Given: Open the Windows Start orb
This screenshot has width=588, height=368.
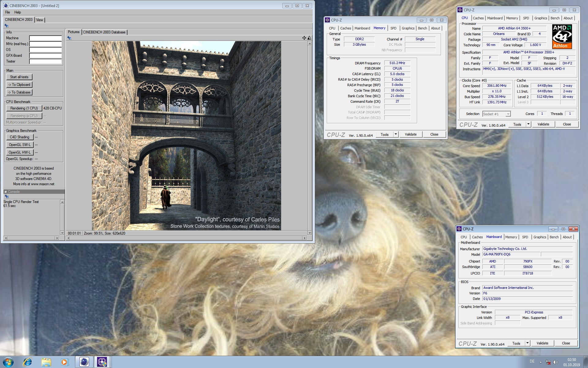Looking at the screenshot, I should pyautogui.click(x=8, y=362).
